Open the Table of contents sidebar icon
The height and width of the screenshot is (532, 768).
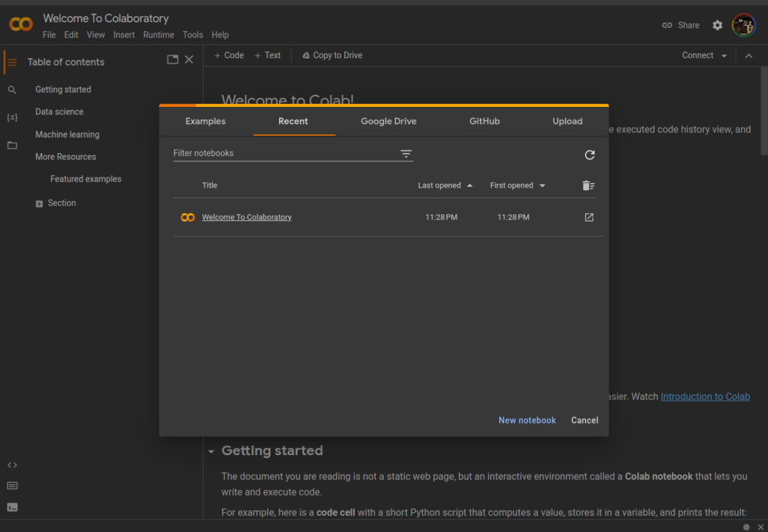point(12,62)
